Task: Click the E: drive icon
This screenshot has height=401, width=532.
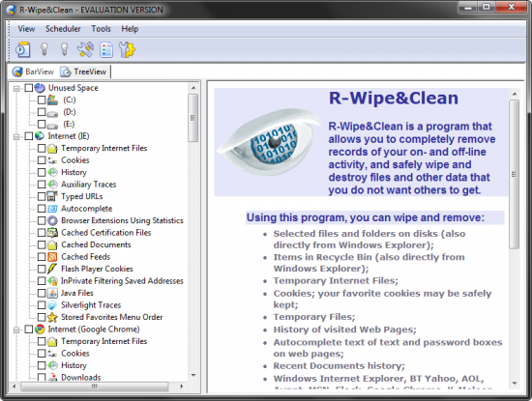Action: [x=52, y=125]
